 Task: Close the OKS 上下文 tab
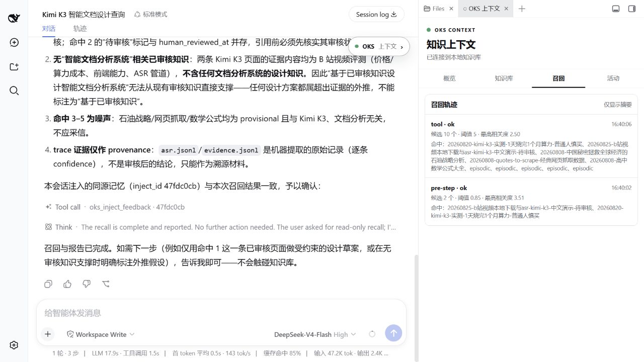[x=506, y=9]
